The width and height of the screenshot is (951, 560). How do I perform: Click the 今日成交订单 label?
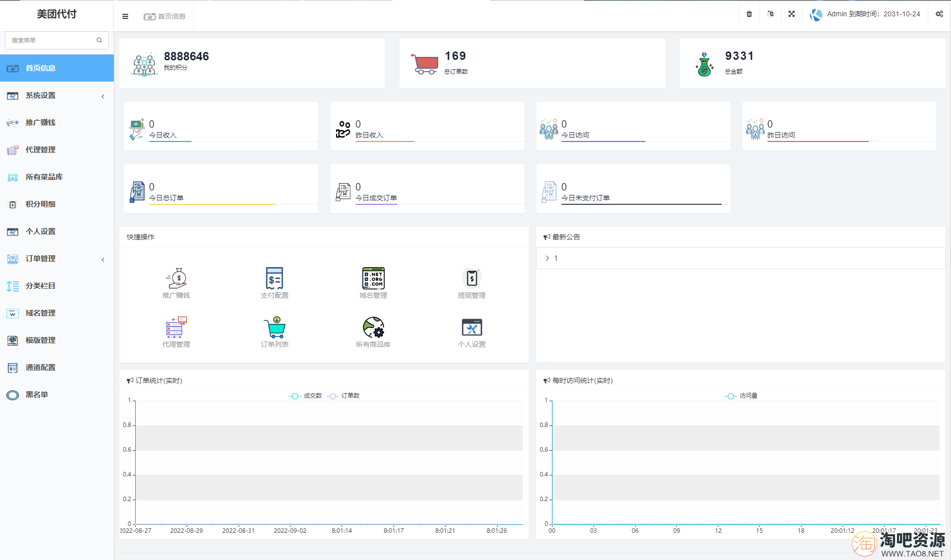(376, 198)
